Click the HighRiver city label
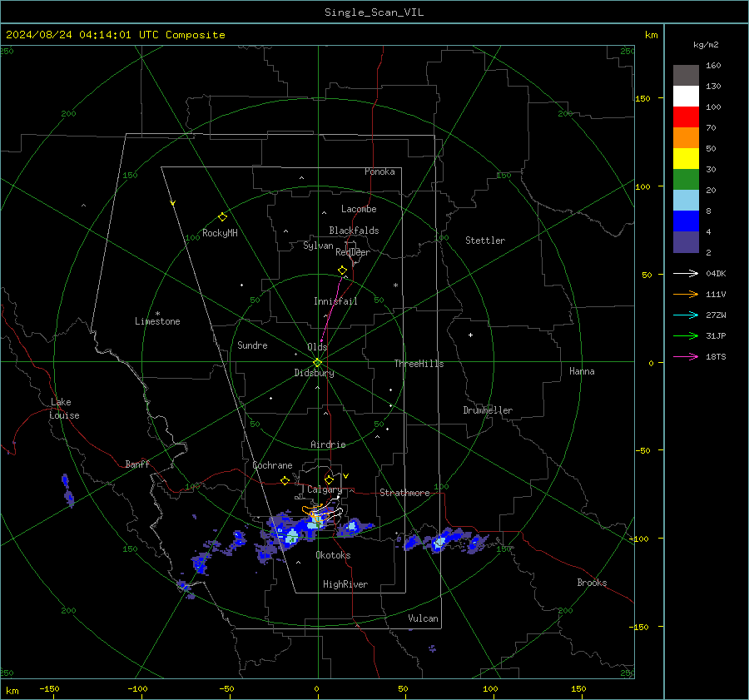Image resolution: width=749 pixels, height=700 pixels. click(345, 584)
